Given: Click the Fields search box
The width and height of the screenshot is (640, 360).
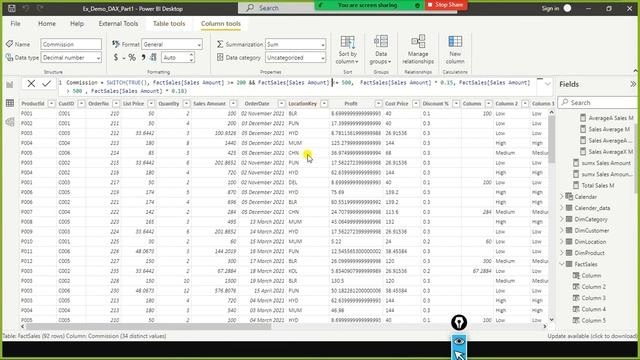Looking at the screenshot, I should 598,102.
